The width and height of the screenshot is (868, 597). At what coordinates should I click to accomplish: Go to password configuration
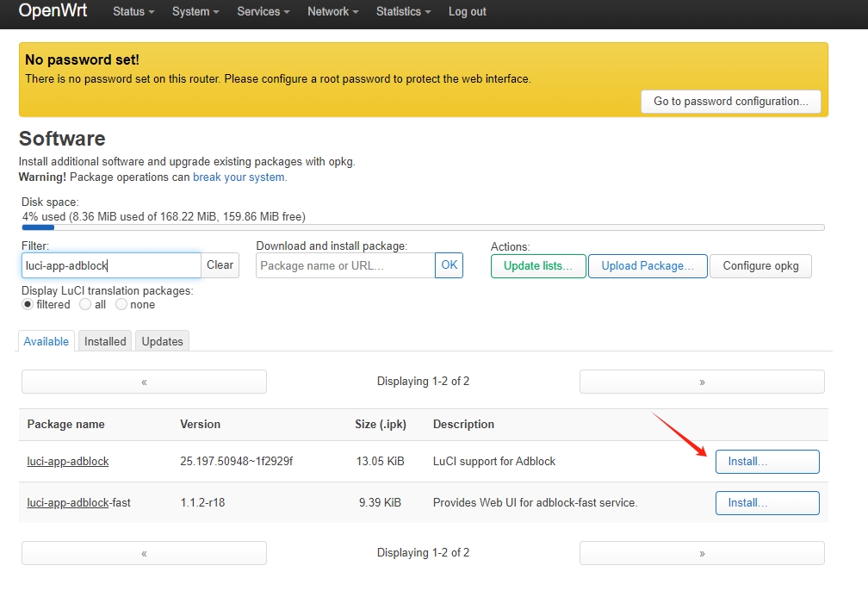click(731, 102)
